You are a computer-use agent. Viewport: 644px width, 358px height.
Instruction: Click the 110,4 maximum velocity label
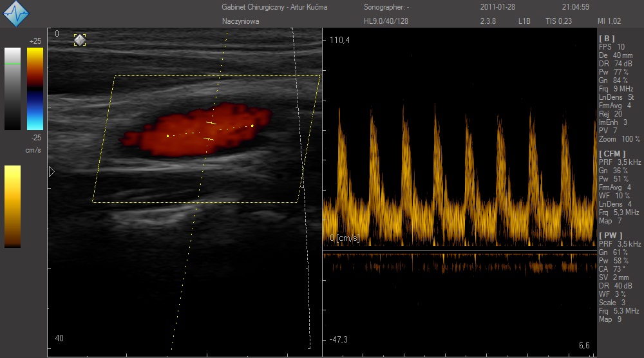pyautogui.click(x=339, y=40)
